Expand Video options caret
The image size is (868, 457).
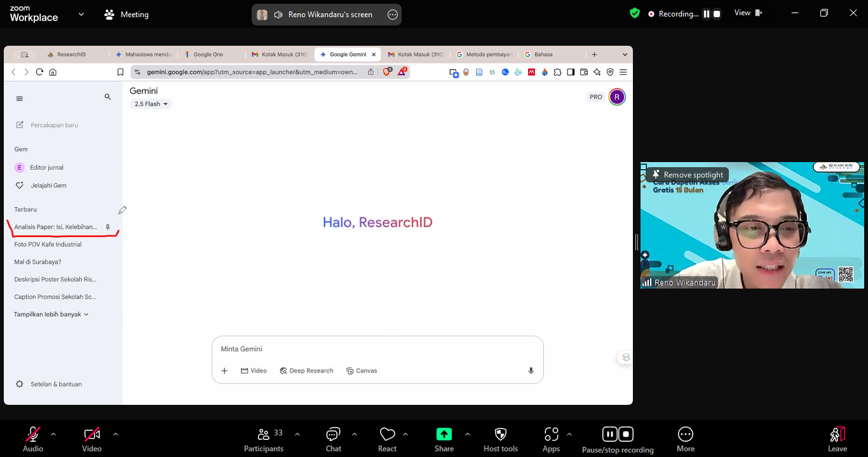(x=116, y=434)
